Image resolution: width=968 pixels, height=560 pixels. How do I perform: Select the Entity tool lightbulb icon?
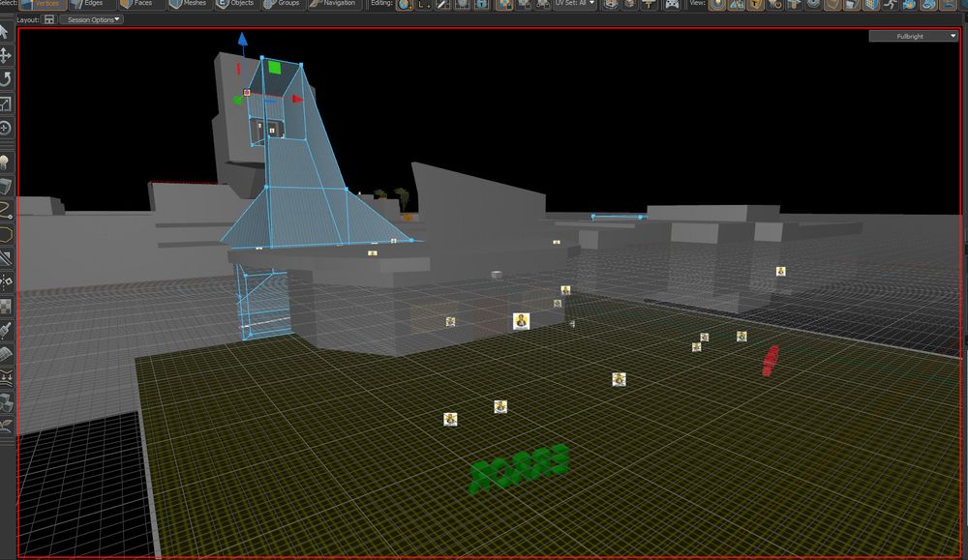[5, 162]
